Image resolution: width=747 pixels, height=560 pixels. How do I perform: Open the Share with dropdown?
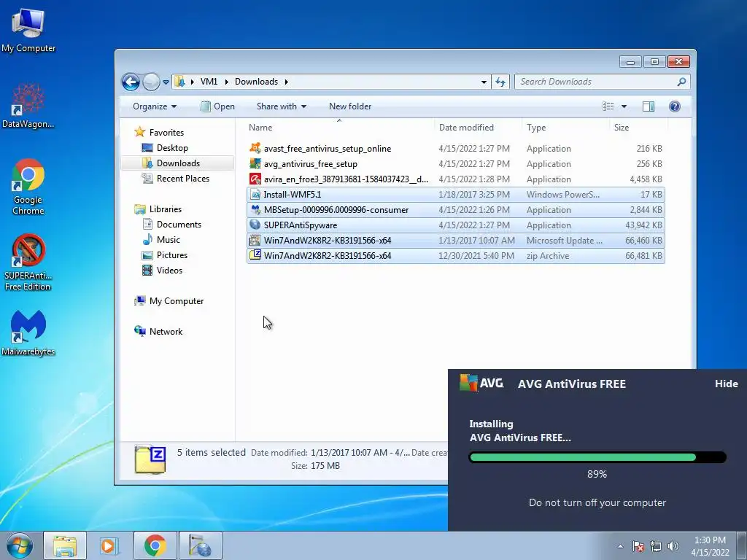click(281, 106)
